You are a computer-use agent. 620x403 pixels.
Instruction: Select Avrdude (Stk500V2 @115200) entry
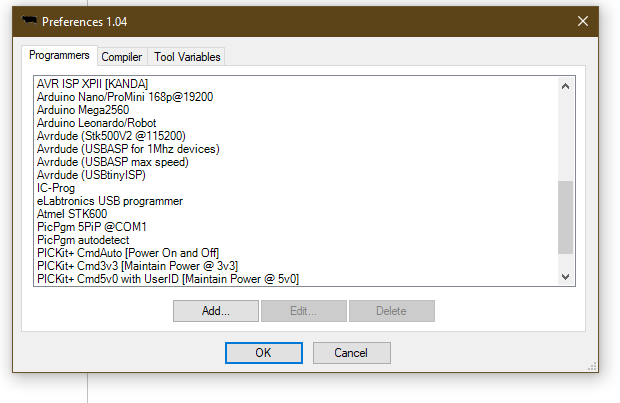point(110,136)
